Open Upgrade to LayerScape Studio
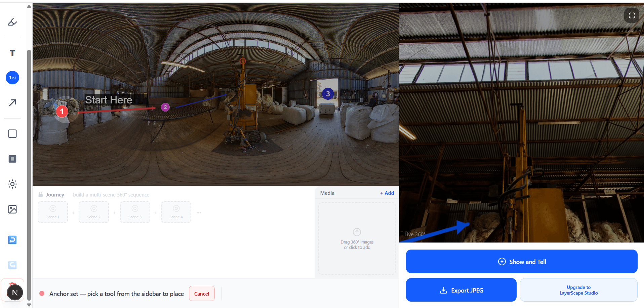Screen dimensions: 644x308 coord(578,290)
